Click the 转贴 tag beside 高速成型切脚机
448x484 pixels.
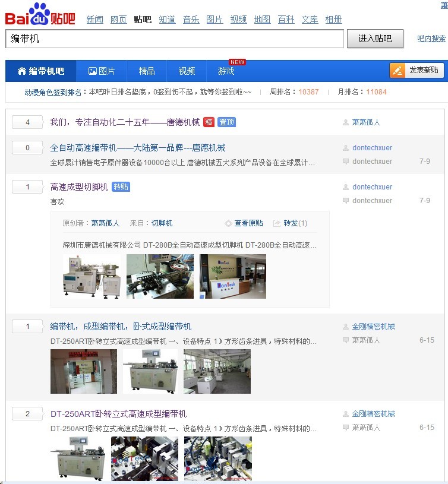point(121,187)
